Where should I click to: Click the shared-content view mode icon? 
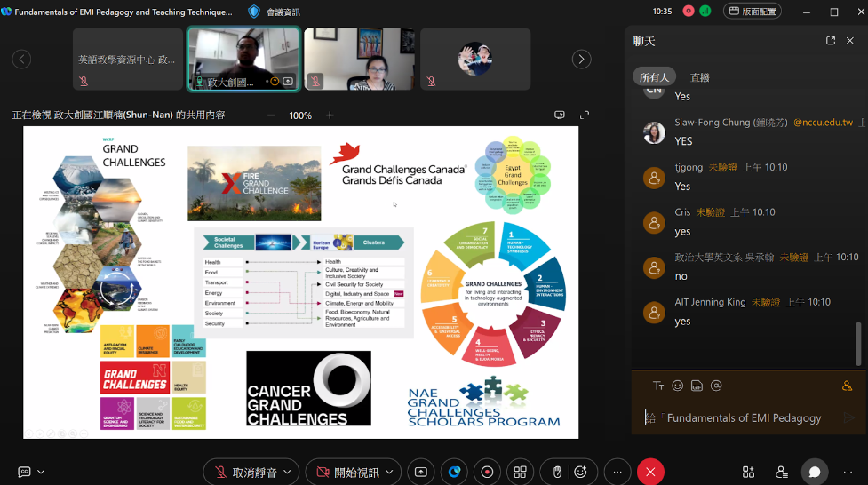point(560,115)
